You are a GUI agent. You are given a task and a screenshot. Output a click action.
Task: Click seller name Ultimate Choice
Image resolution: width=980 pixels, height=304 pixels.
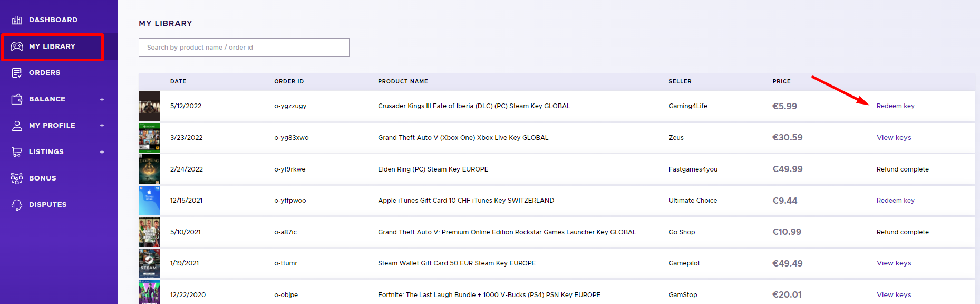coord(693,201)
